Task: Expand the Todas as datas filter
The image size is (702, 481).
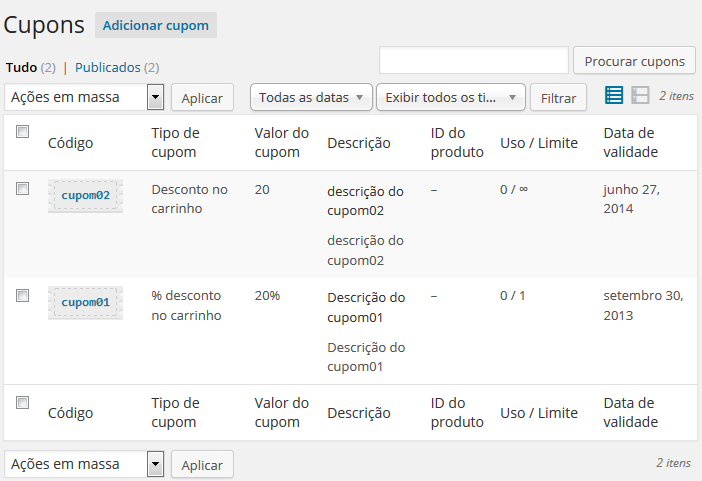Action: click(310, 97)
